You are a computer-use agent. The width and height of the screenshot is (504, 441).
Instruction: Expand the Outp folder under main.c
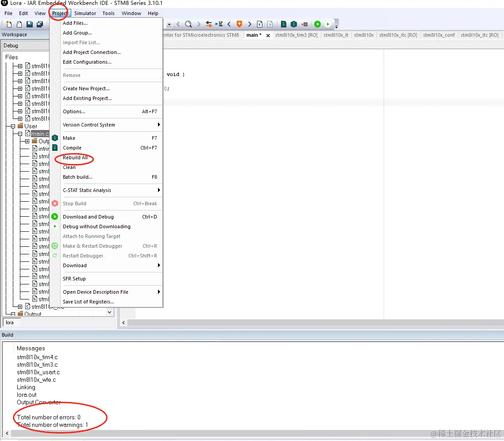click(27, 142)
